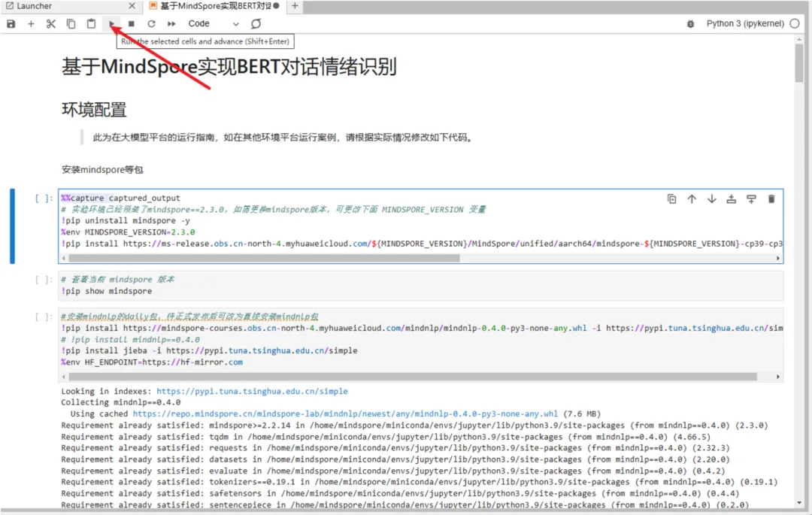Click Python 3 (ipykernel) kernel name
Viewport: 812px width, 515px height.
point(745,24)
